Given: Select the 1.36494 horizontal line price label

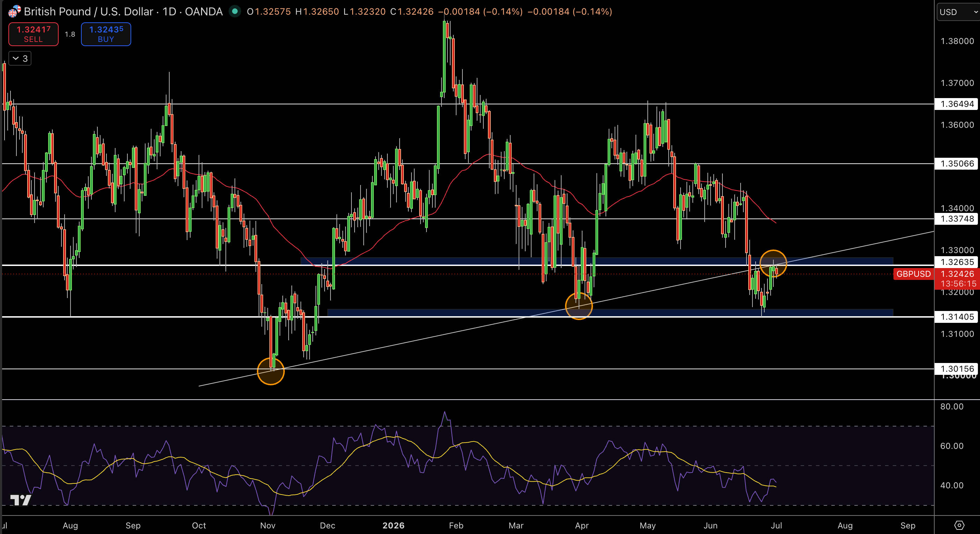Looking at the screenshot, I should (x=956, y=104).
